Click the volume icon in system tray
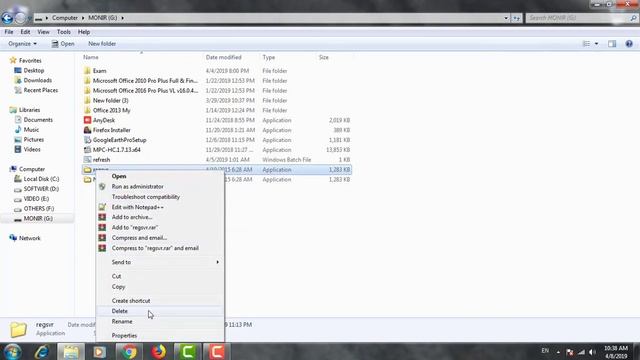The width and height of the screenshot is (640, 360). pos(592,352)
